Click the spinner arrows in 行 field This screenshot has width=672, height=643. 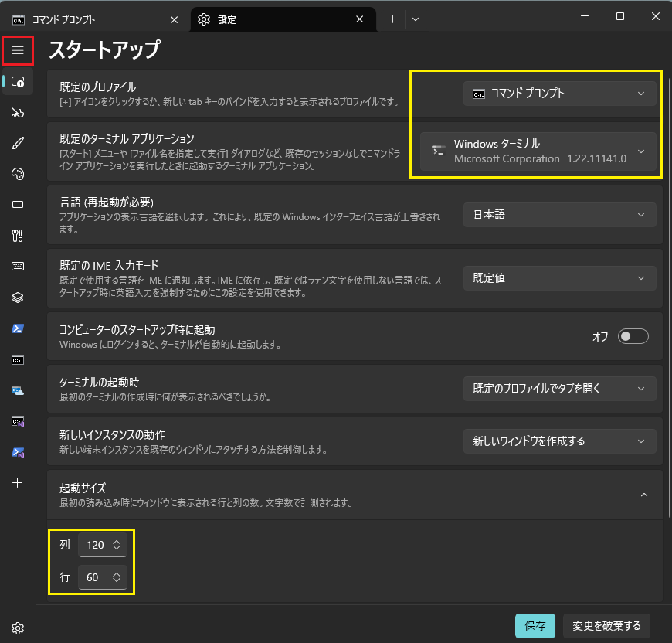point(117,577)
